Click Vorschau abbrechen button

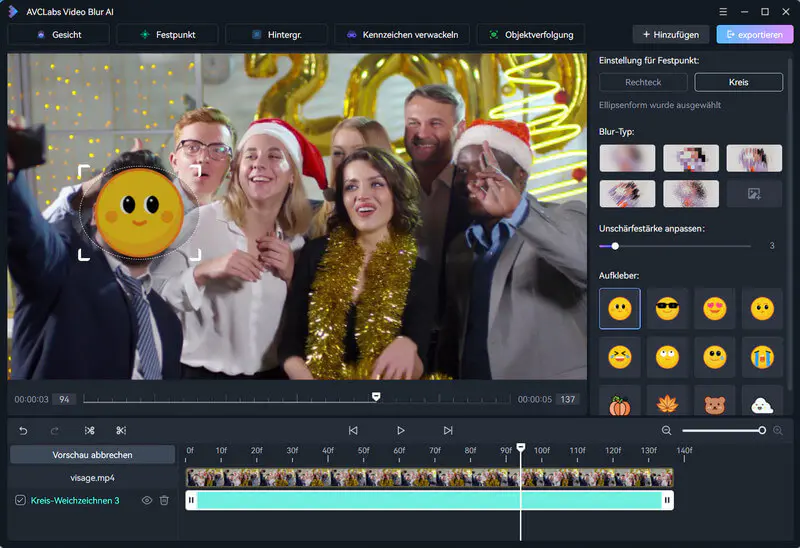pos(92,455)
